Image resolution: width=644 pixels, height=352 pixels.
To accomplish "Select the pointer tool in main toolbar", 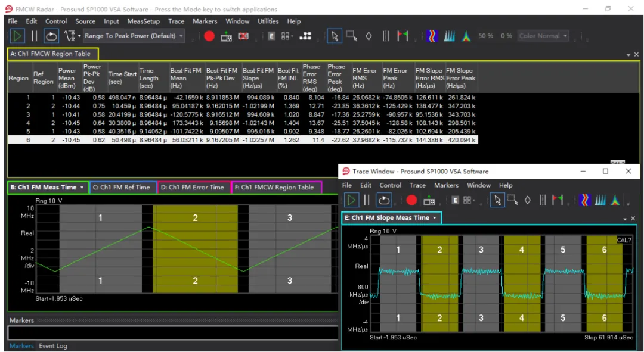I will pyautogui.click(x=335, y=36).
